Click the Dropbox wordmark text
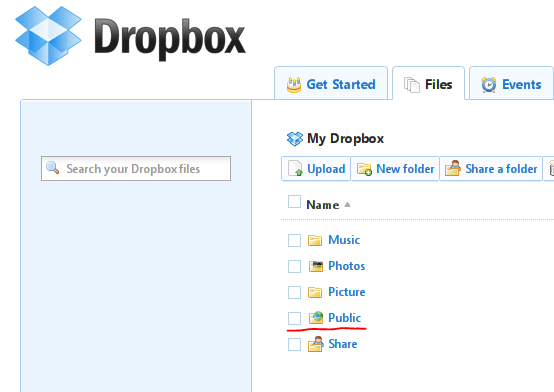The width and height of the screenshot is (554, 392). point(170,39)
